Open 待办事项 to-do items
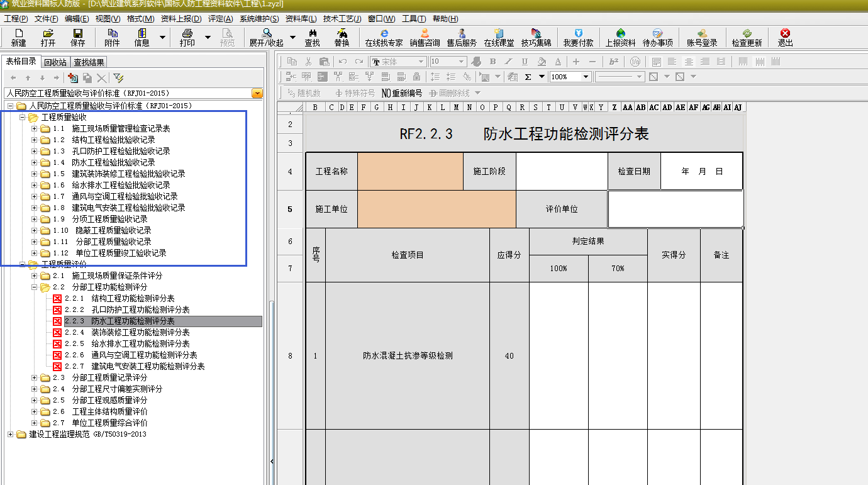868x485 pixels. click(657, 38)
